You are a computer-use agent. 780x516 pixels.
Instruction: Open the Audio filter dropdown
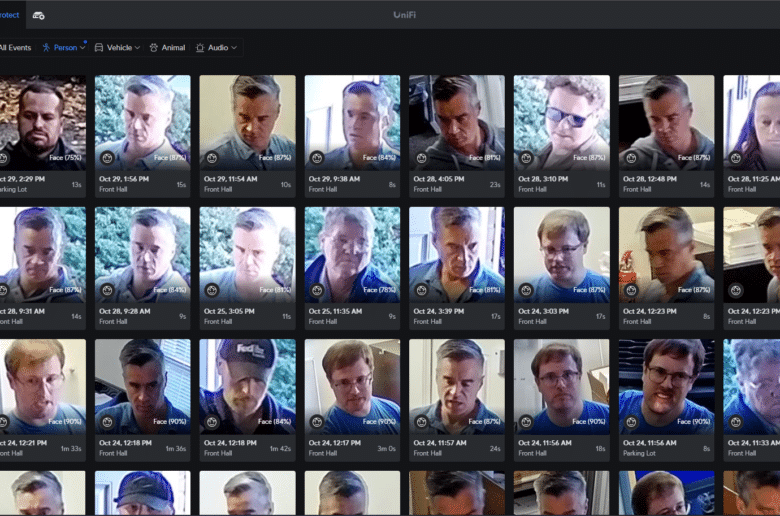coord(216,48)
